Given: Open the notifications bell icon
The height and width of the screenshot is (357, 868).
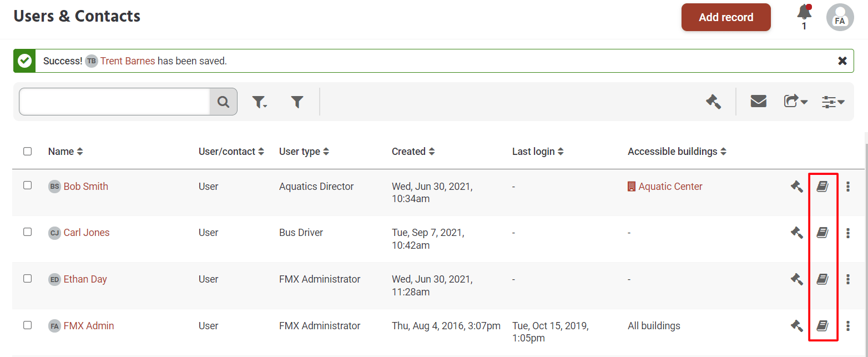Looking at the screenshot, I should [x=804, y=12].
